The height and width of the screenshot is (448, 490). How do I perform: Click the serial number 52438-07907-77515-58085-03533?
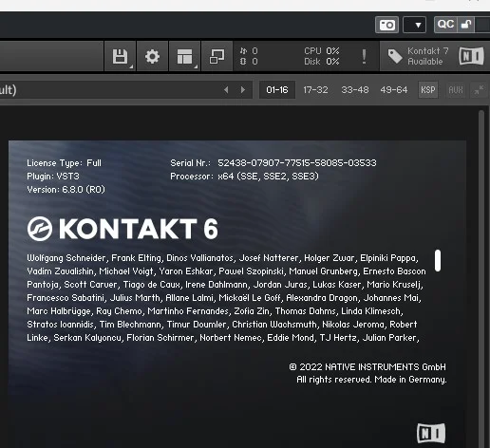point(297,163)
